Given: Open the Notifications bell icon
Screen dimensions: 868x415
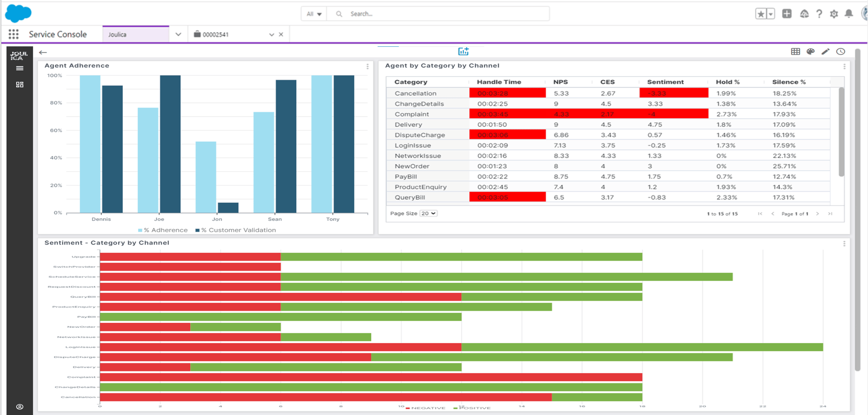Looking at the screenshot, I should pos(849,13).
